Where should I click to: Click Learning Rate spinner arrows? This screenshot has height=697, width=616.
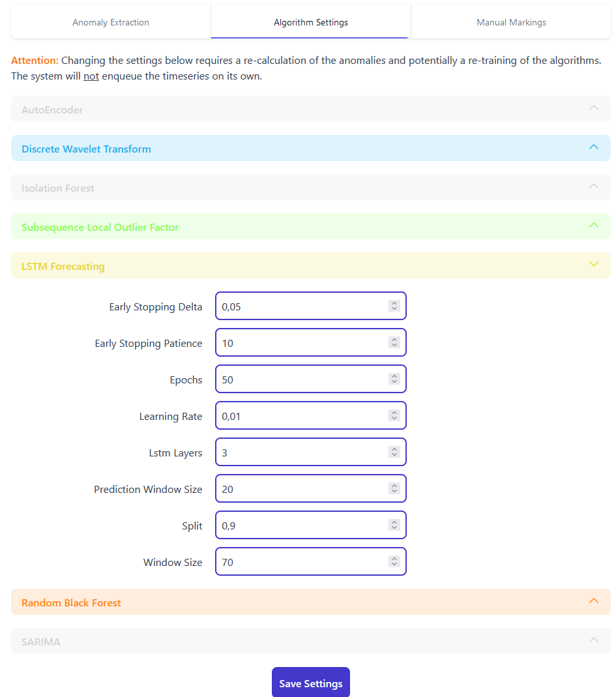pyautogui.click(x=394, y=415)
